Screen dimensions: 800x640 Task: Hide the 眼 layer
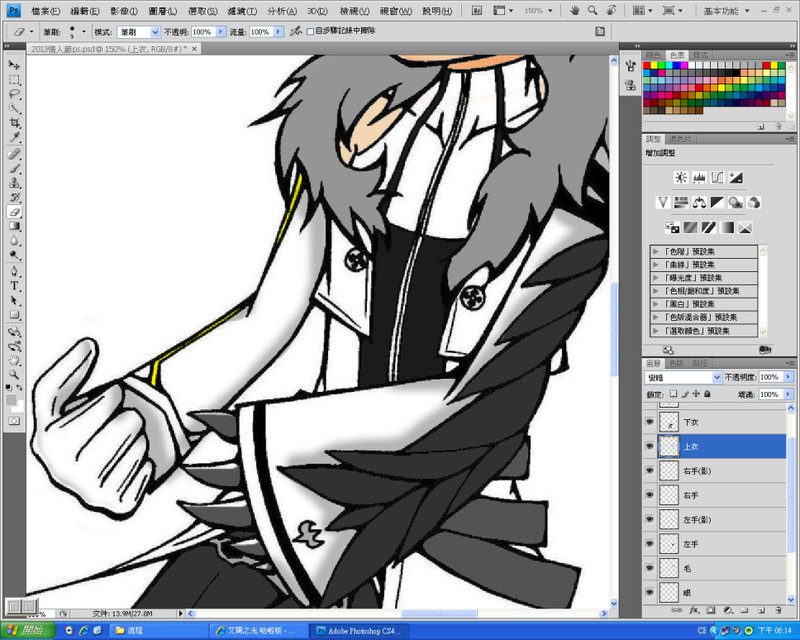[649, 593]
